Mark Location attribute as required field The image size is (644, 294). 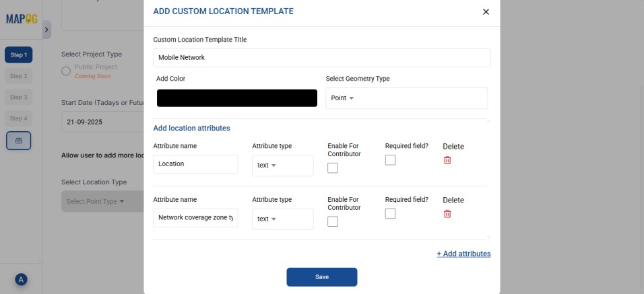[390, 160]
